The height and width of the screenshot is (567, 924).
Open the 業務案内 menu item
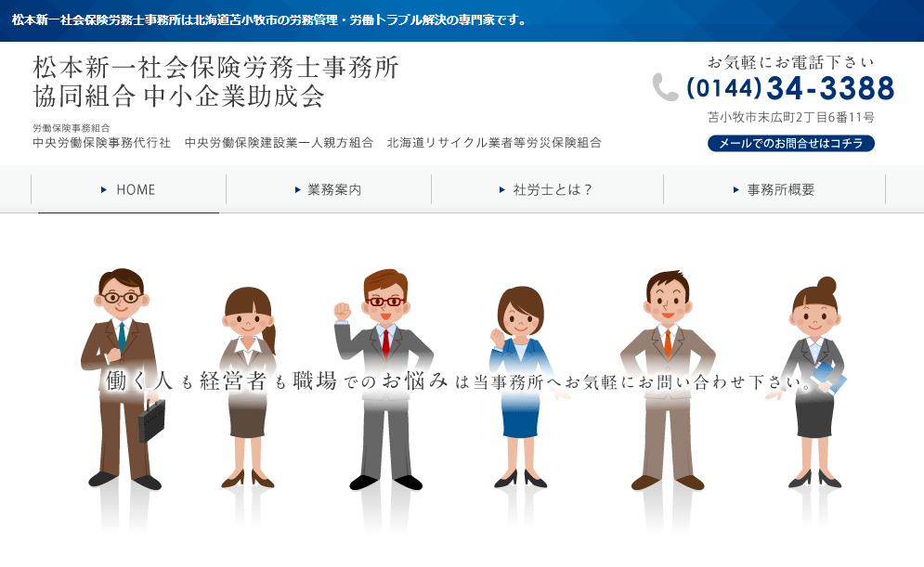(x=328, y=189)
